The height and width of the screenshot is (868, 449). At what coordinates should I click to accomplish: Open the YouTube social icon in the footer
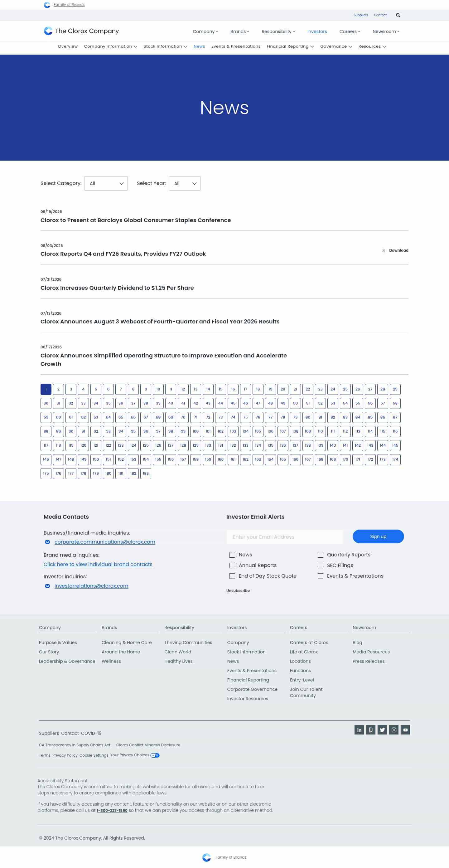pyautogui.click(x=405, y=730)
